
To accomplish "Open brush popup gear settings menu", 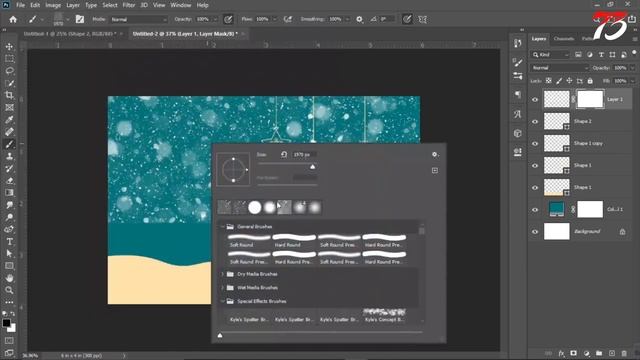I will [435, 155].
